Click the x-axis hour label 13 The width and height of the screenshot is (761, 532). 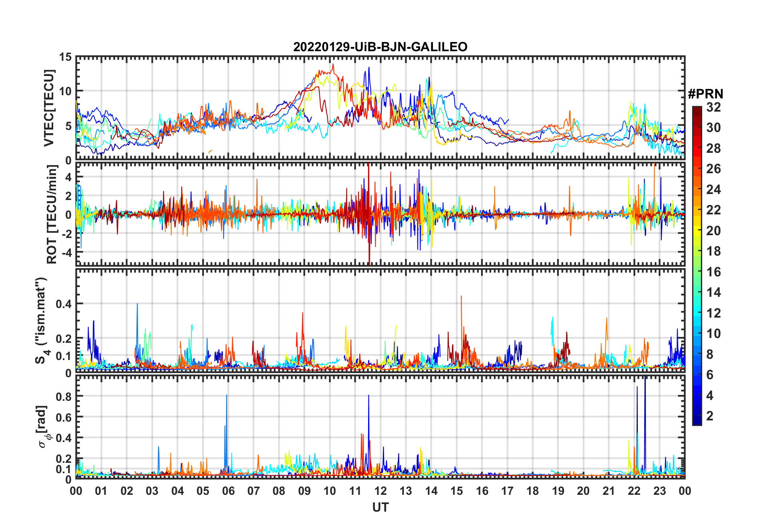click(406, 491)
